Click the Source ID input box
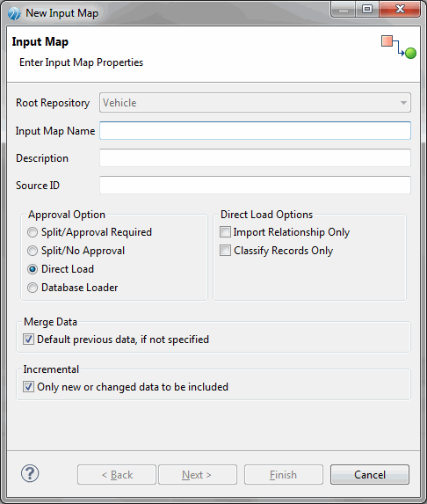Screen dimensions: 427x504 tap(255, 185)
